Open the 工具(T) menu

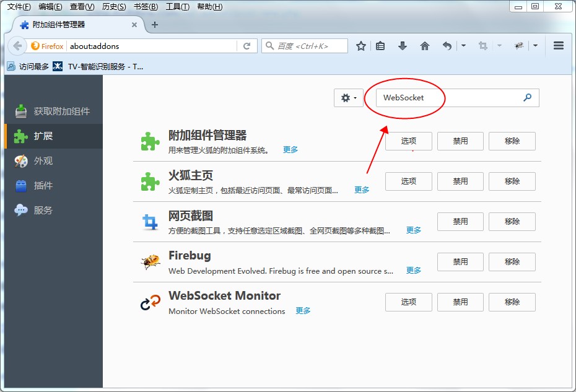click(177, 7)
